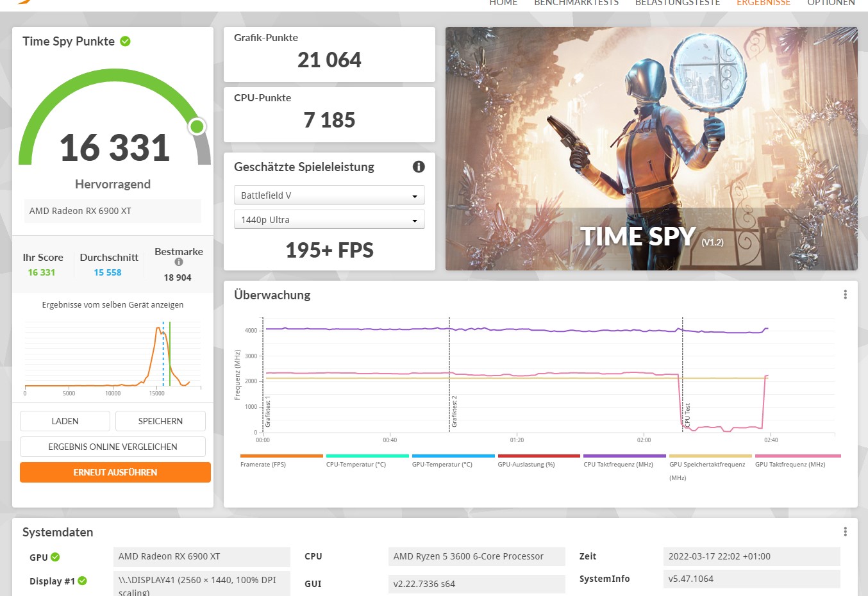Click the orange ERNEUT AUSFÜHREN button
Image resolution: width=868 pixels, height=596 pixels.
115,472
